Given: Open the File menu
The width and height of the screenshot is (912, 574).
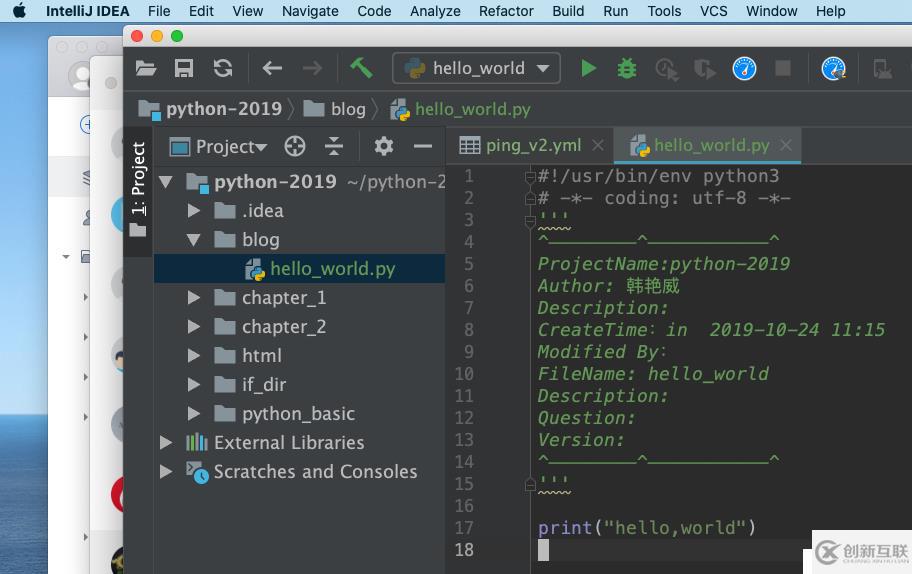Looking at the screenshot, I should pos(159,10).
